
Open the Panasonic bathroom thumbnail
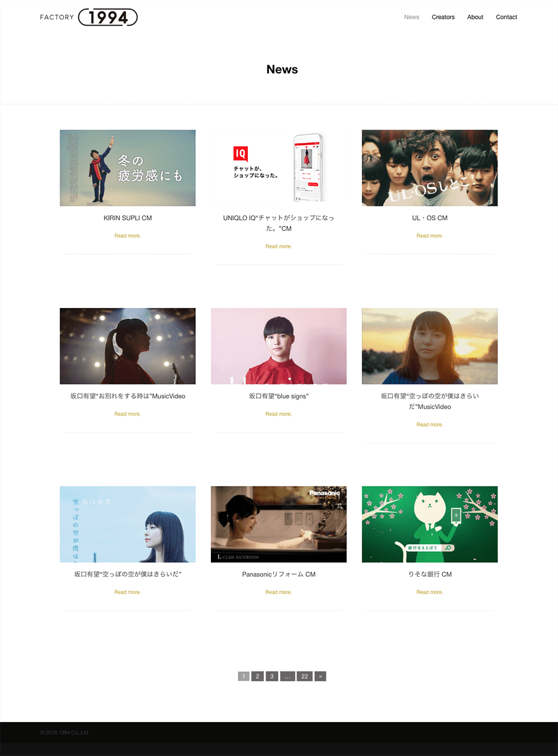[x=279, y=524]
